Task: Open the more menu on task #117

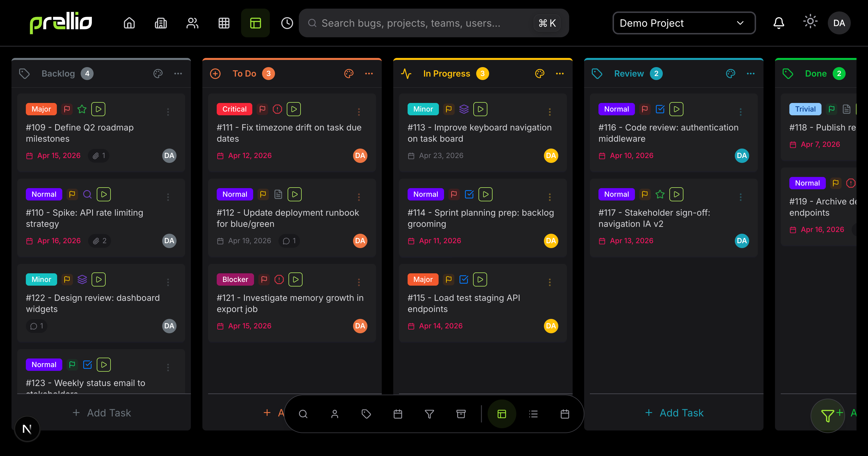Action: pyautogui.click(x=741, y=197)
